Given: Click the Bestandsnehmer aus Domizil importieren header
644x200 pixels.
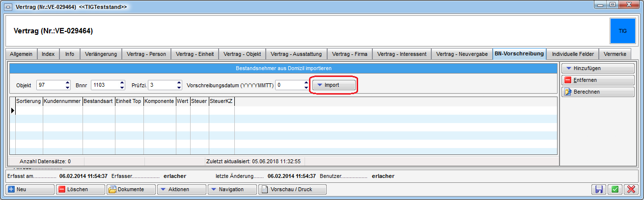Looking at the screenshot, I should pos(284,68).
